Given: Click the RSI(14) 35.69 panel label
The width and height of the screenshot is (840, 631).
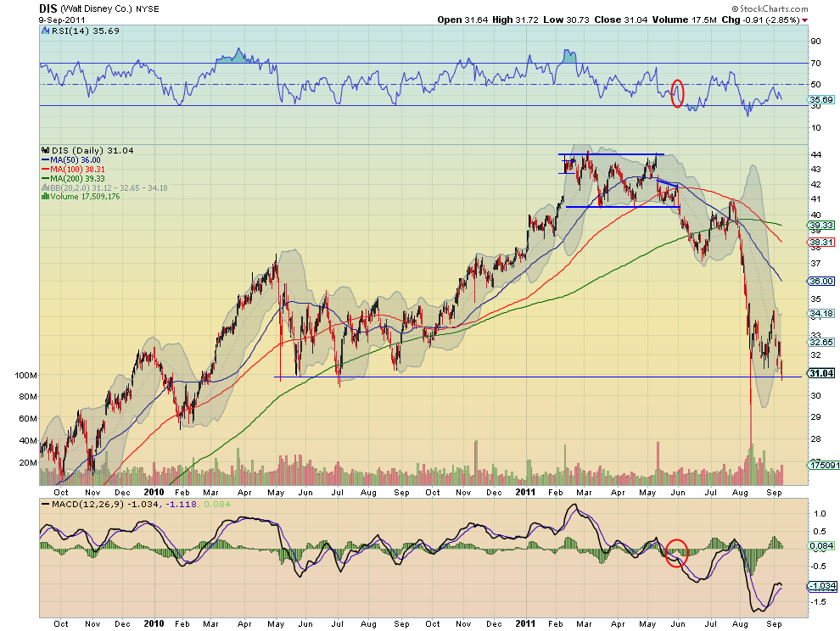Looking at the screenshot, I should click(85, 31).
